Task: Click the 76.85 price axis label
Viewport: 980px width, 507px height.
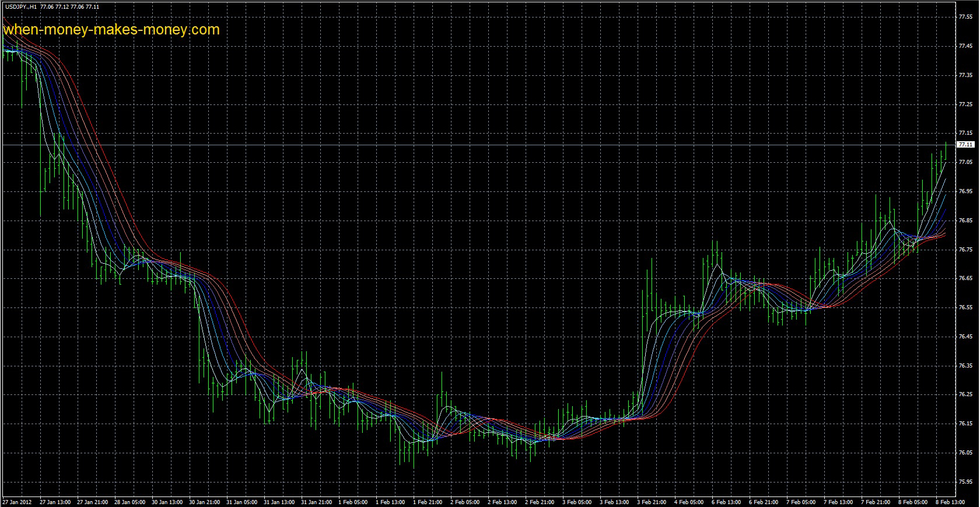Action: click(965, 221)
